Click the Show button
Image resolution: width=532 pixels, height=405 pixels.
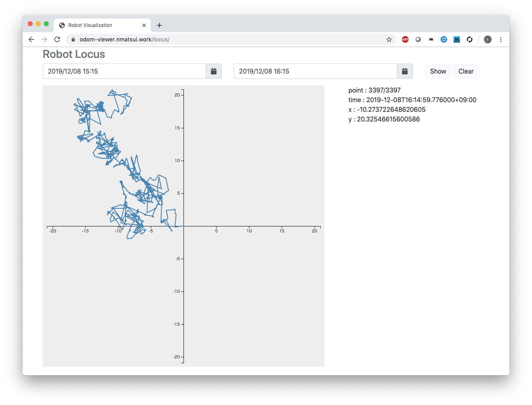[438, 71]
